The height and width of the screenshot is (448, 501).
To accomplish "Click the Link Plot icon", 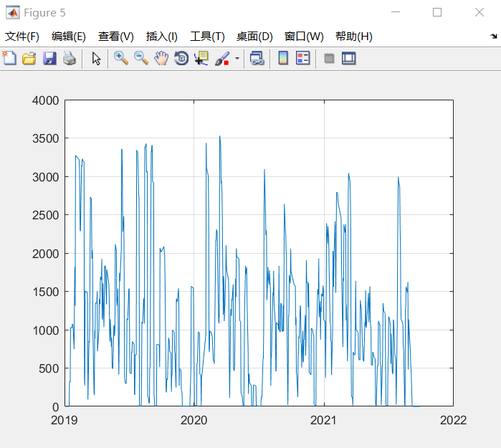I will [x=257, y=59].
